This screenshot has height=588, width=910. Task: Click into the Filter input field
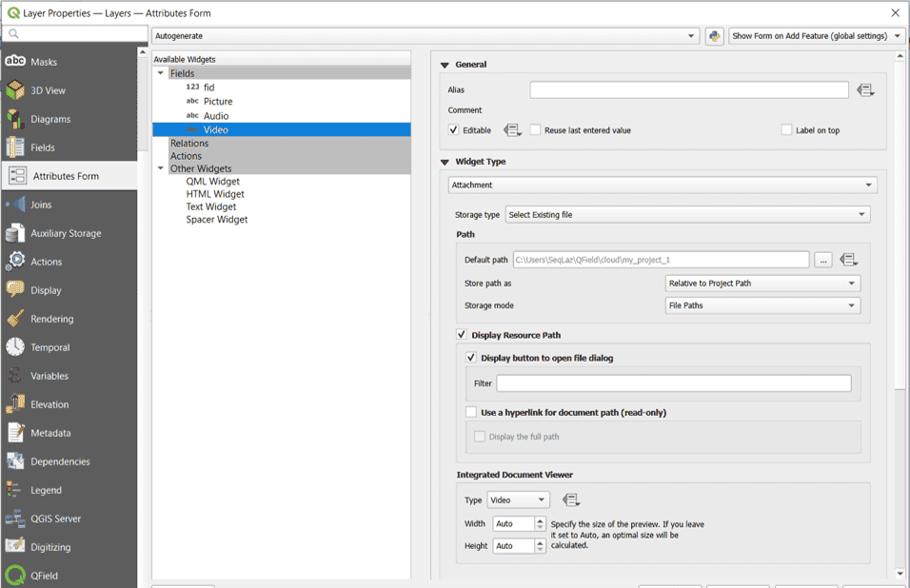tap(673, 383)
